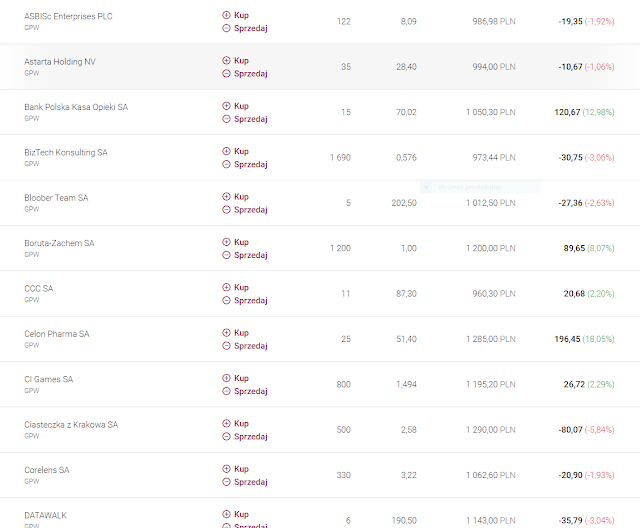Click the minus icon for Astarta Holding NV
640x528 pixels.
click(x=227, y=73)
